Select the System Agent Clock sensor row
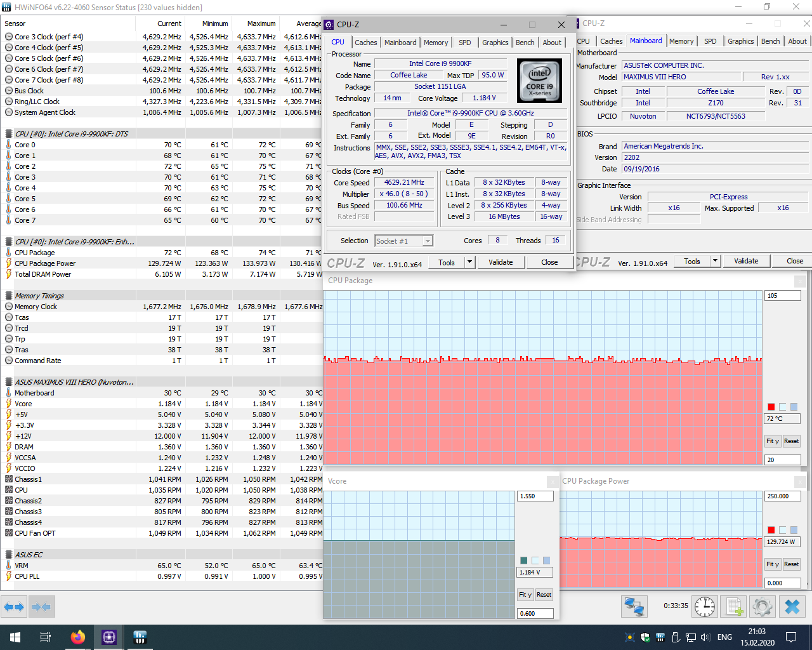 tap(162, 112)
